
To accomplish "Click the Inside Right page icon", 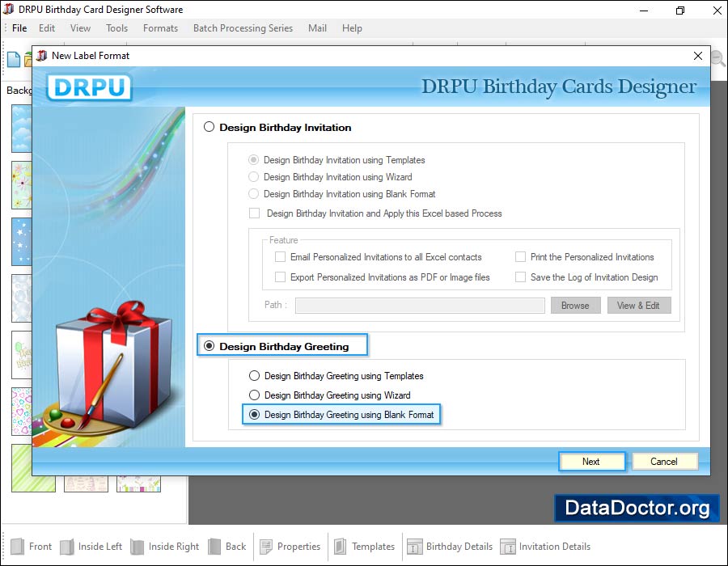I will click(x=137, y=547).
